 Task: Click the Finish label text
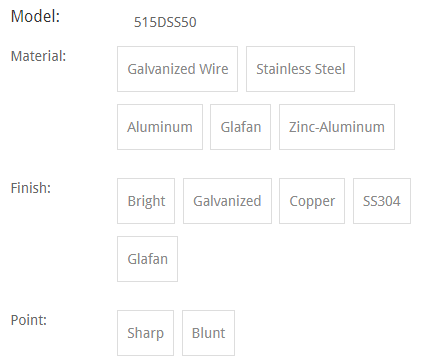pyautogui.click(x=31, y=188)
